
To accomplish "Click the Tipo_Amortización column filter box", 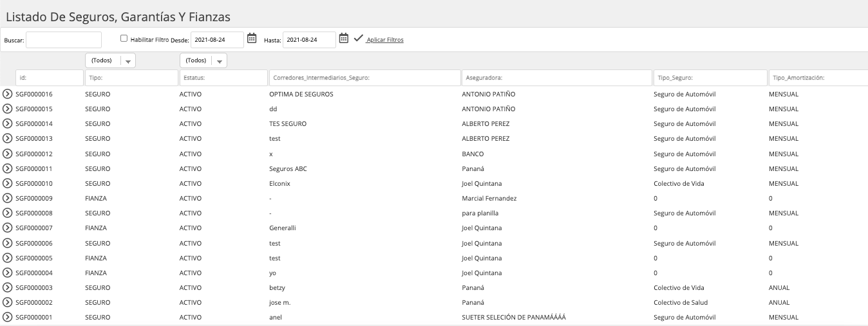I will click(818, 78).
